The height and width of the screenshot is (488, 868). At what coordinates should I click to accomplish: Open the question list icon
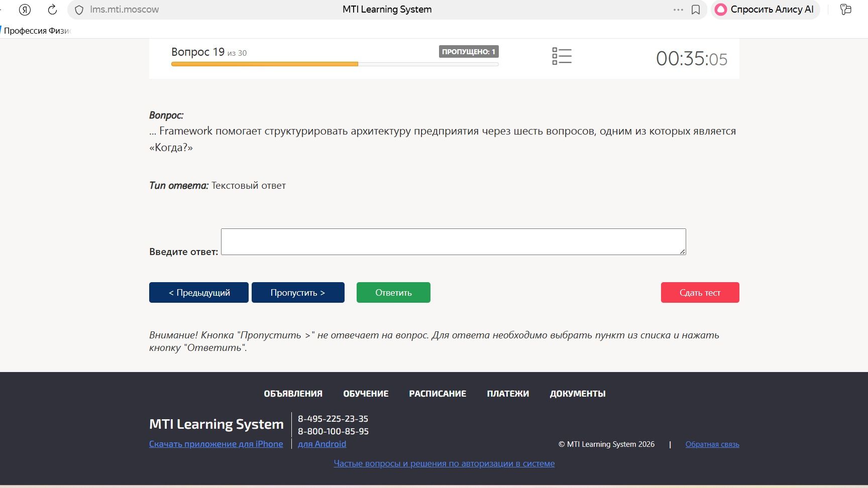[x=562, y=56]
